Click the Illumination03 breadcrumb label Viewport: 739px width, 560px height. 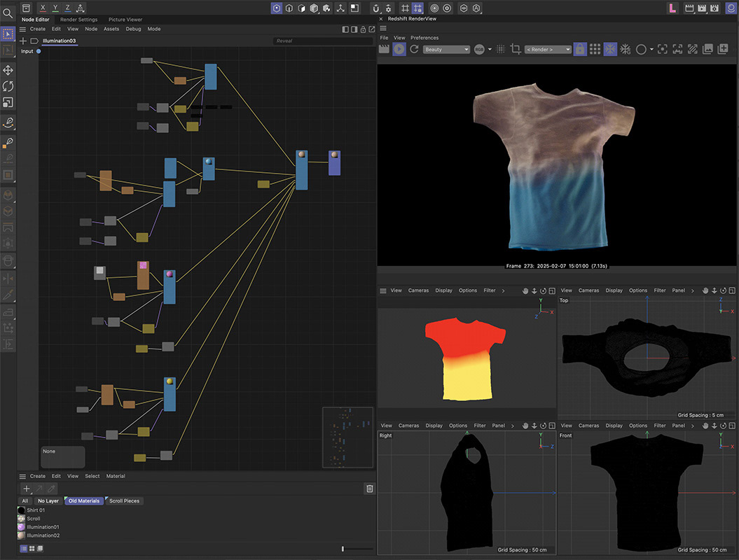59,41
